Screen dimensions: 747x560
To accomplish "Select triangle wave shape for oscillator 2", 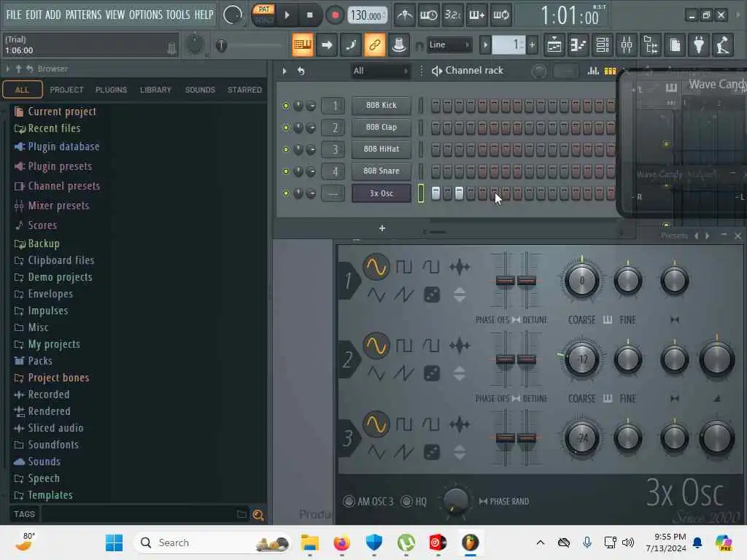I will [x=376, y=374].
